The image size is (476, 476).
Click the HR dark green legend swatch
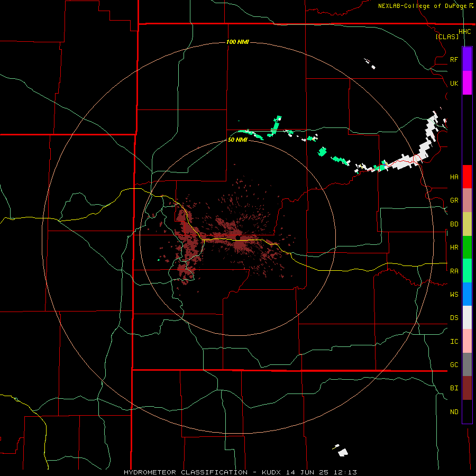pos(467,248)
